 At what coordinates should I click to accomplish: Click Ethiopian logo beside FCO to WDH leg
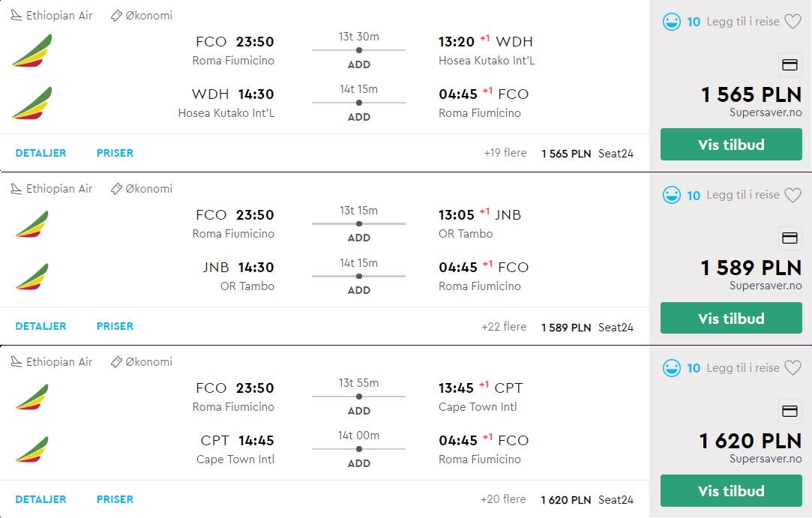tap(32, 51)
